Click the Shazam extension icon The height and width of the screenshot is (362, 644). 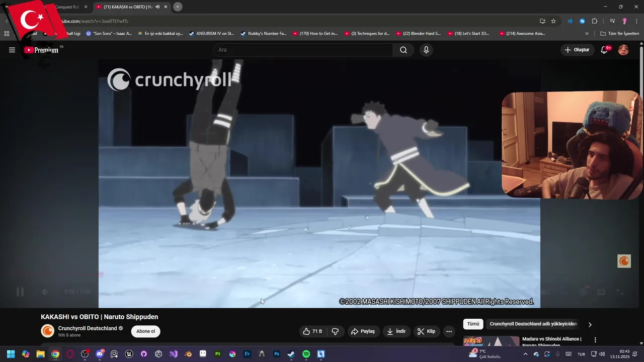pos(582,21)
